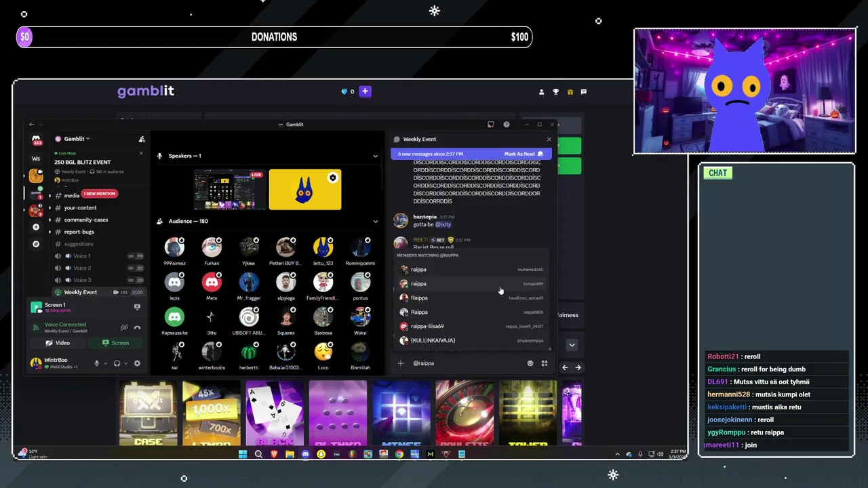The height and width of the screenshot is (488, 868).
Task: Join Voice 3 channel
Action: (100, 280)
